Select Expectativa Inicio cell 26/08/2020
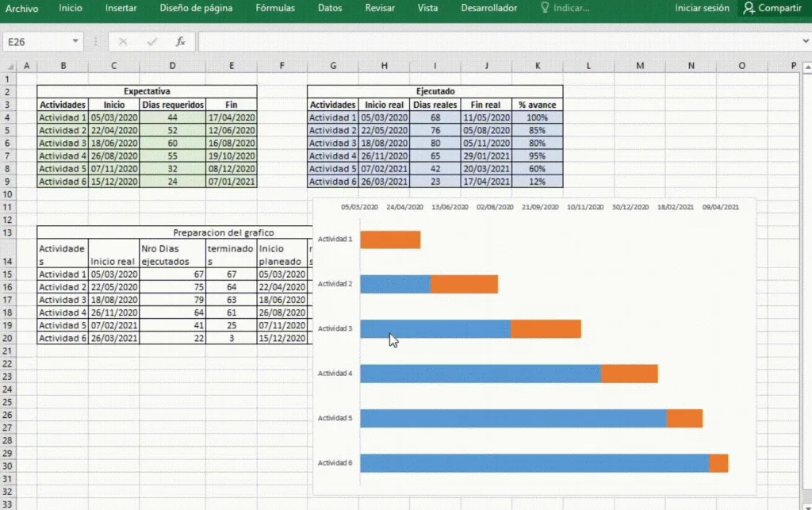 [x=114, y=155]
